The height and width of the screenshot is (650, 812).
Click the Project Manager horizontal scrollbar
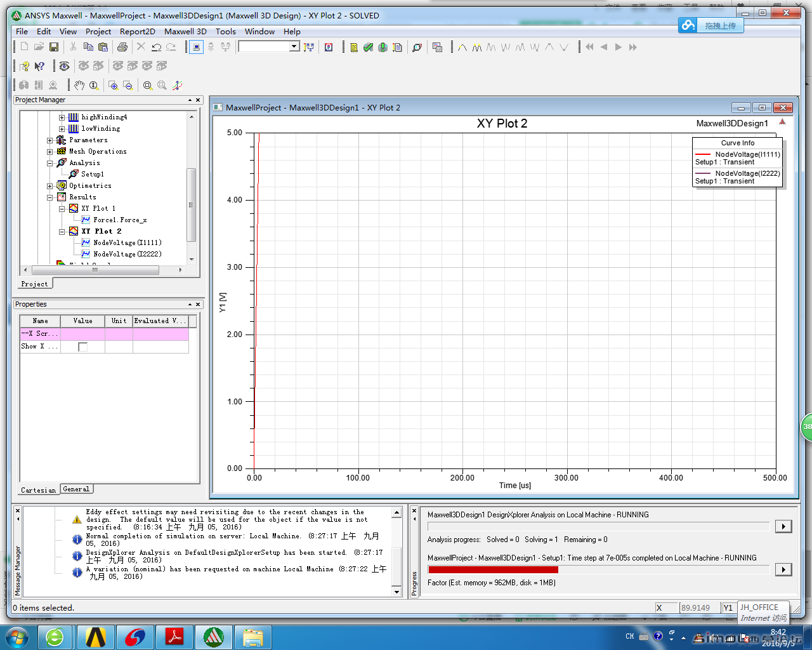coord(95,270)
